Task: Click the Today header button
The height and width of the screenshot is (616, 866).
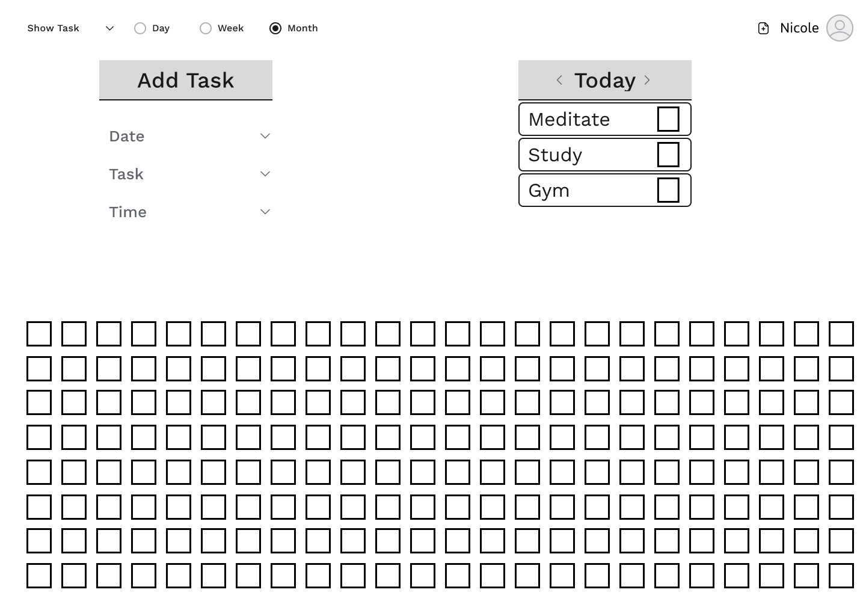Action: pyautogui.click(x=604, y=80)
